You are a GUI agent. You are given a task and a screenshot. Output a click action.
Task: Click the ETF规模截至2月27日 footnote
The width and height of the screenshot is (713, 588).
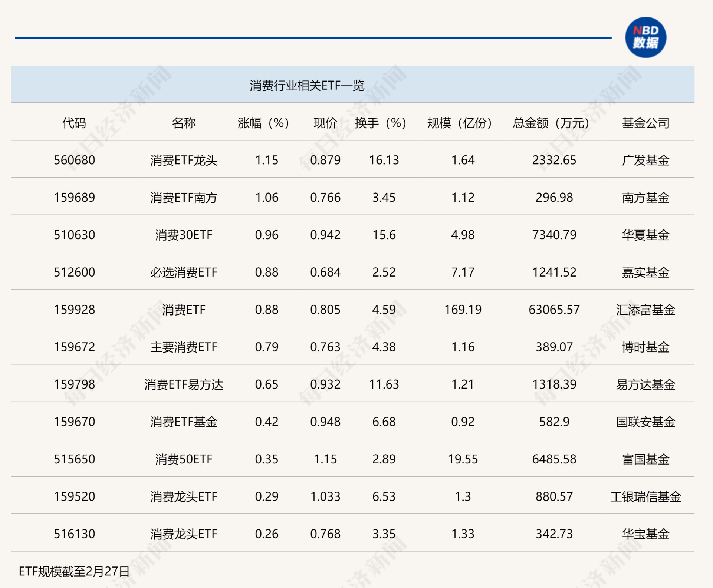tap(74, 571)
